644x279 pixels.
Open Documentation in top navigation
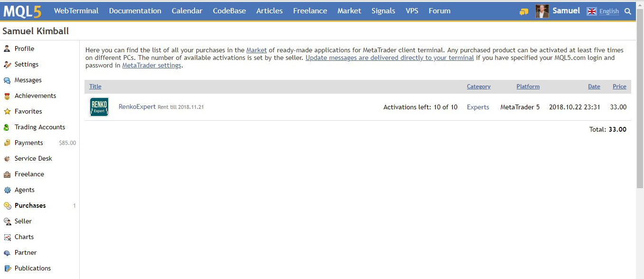(135, 11)
